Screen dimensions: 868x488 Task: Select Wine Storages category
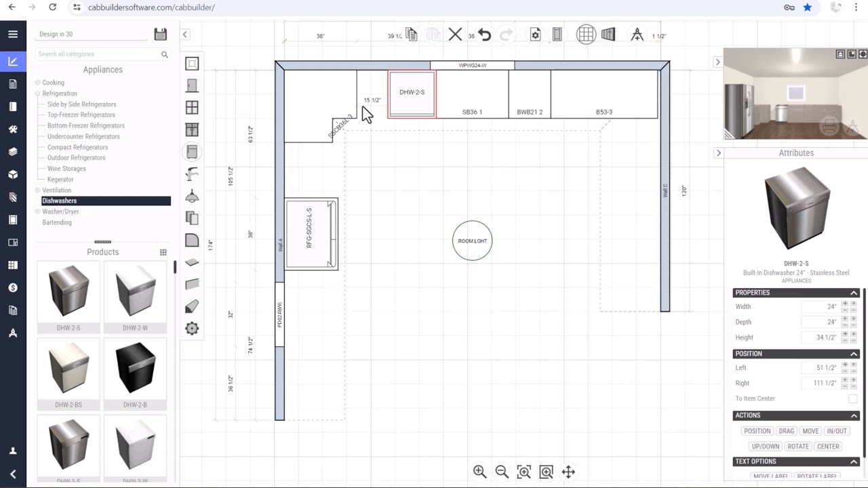[x=66, y=169]
